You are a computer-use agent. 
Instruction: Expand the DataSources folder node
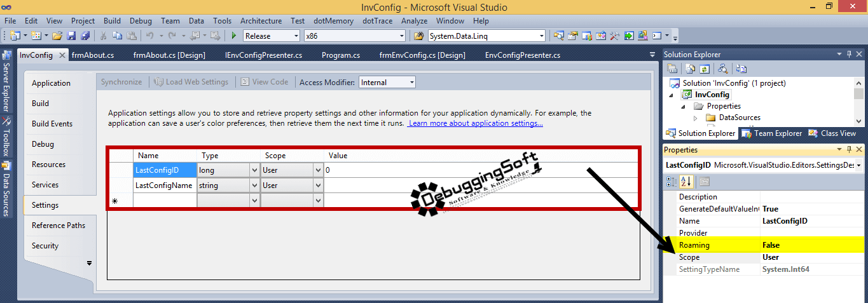click(695, 118)
